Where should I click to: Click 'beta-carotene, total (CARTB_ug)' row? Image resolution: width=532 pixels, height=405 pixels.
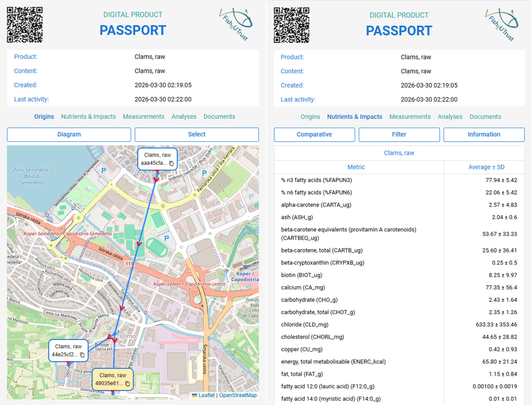399,250
